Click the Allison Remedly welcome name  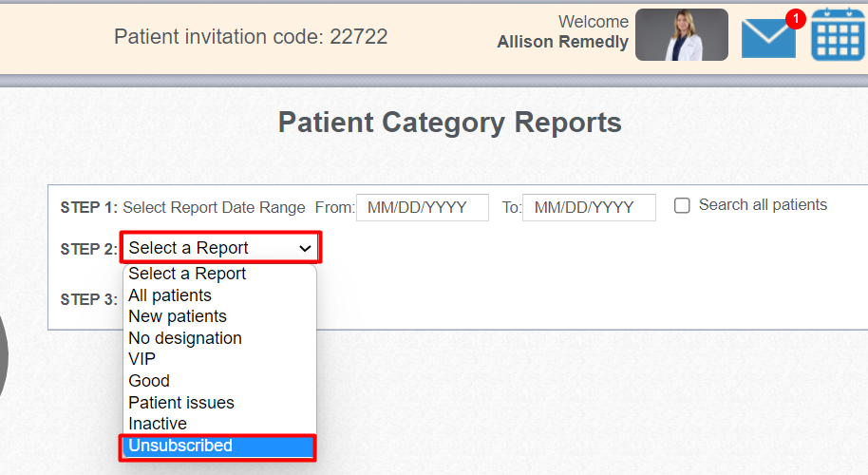click(x=562, y=42)
